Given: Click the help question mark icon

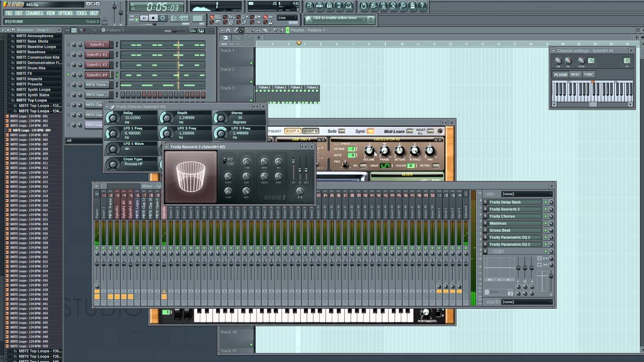Looking at the screenshot, I should [422, 6].
